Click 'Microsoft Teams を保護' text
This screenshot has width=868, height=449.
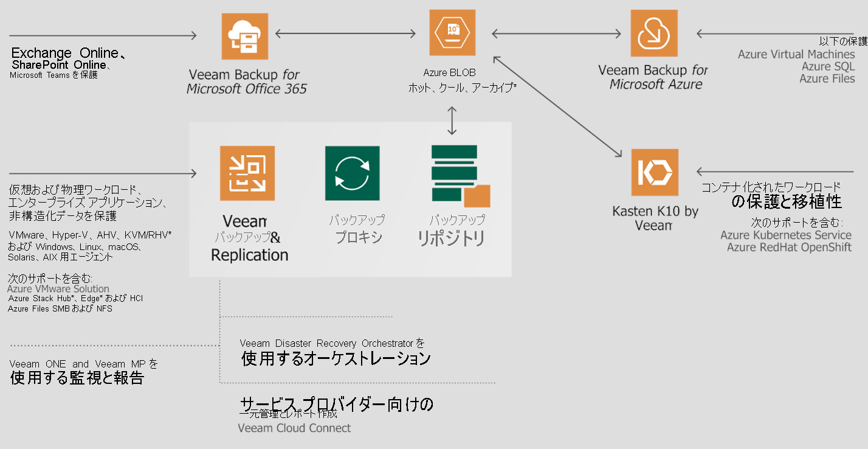[53, 75]
